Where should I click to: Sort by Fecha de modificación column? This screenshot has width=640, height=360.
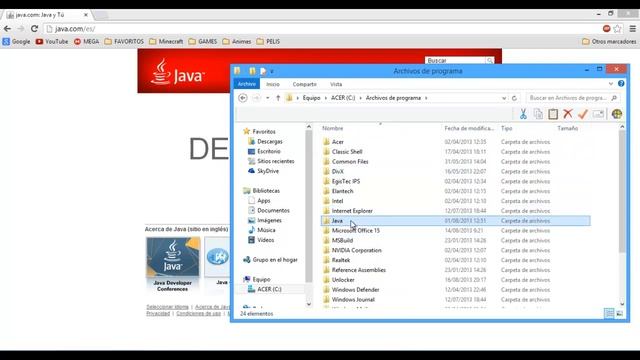469,128
